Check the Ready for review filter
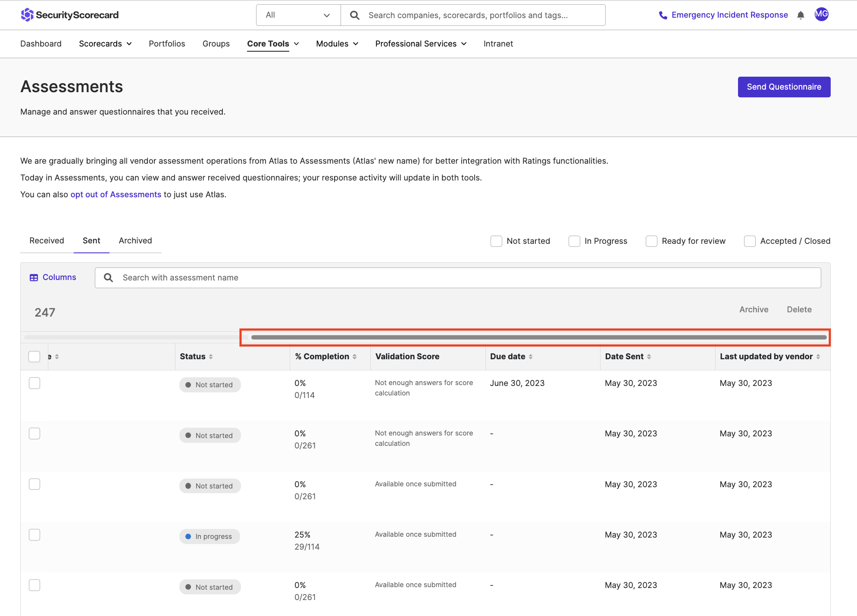The width and height of the screenshot is (857, 616). [x=651, y=241]
